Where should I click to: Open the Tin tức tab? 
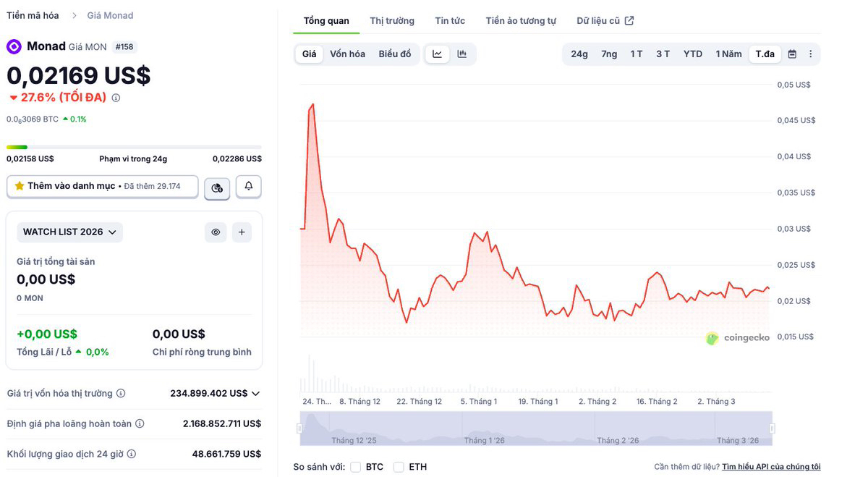click(450, 21)
